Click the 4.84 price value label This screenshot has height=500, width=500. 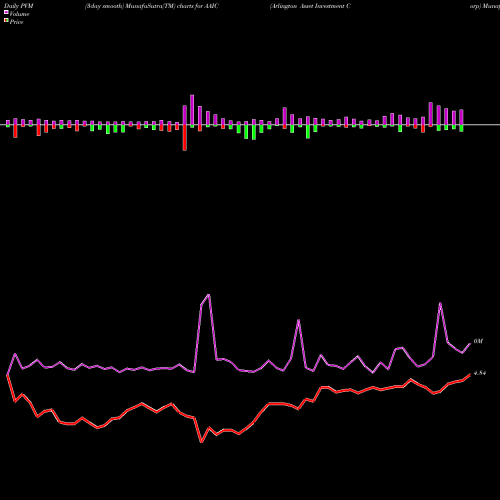[x=480, y=373]
